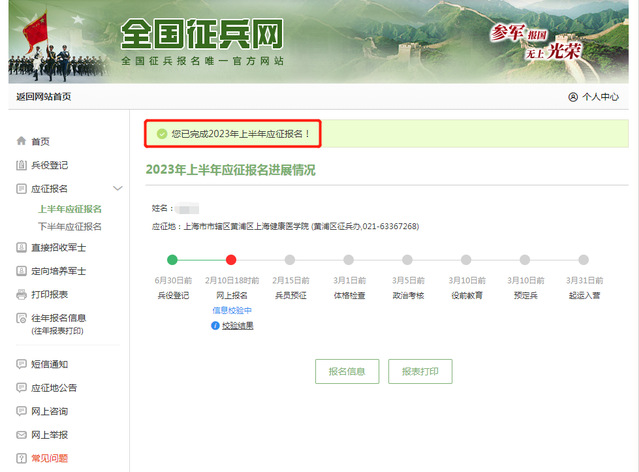Click the 应征报名 form icon

pyautogui.click(x=21, y=189)
